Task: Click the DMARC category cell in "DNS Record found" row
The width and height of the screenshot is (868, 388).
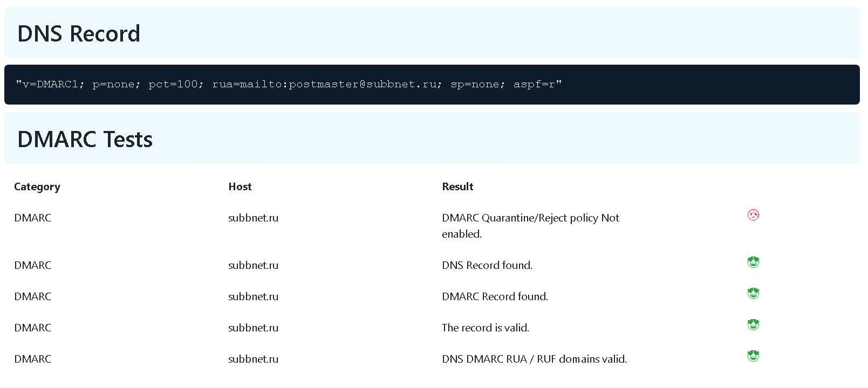Action: [x=32, y=265]
